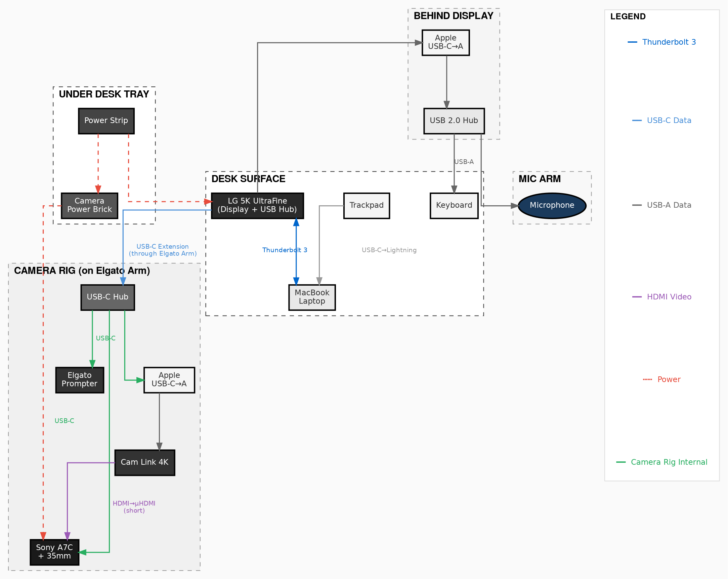The width and height of the screenshot is (728, 579).
Task: Select the USB 2.0 Hub box
Action: tap(454, 121)
